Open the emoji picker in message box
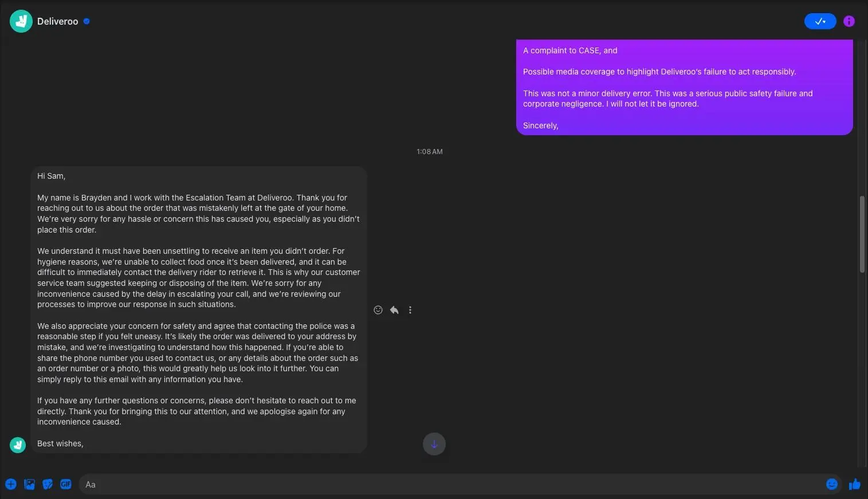 [832, 484]
